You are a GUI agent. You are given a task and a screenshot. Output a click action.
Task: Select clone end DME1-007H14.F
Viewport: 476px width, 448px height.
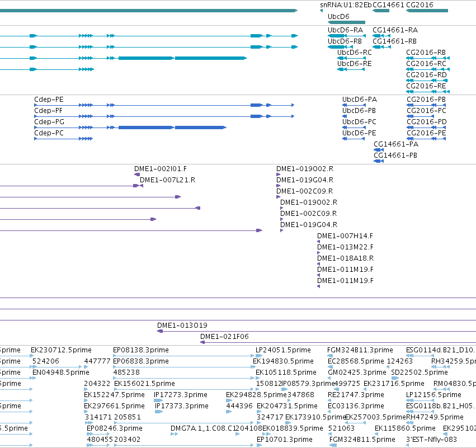pos(345,236)
